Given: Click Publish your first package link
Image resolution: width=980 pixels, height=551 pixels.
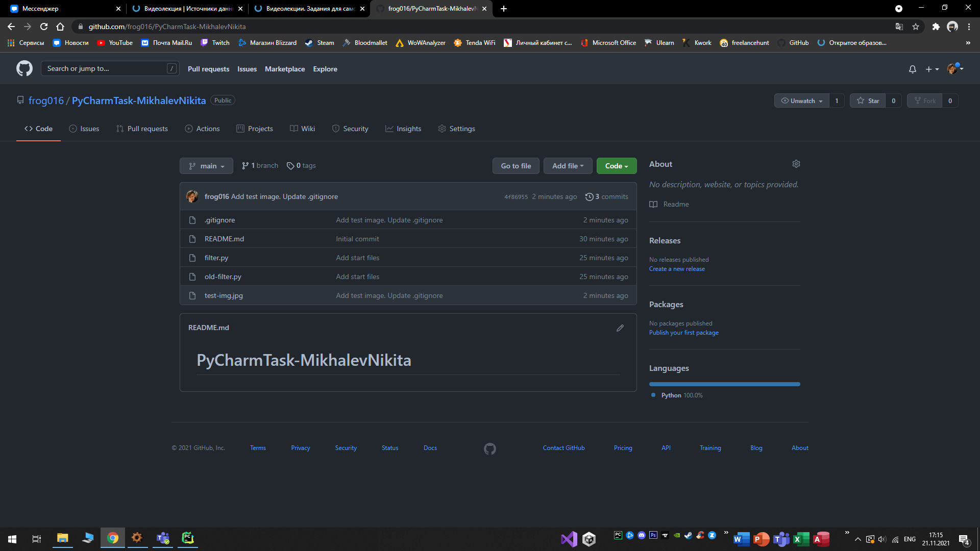Looking at the screenshot, I should pyautogui.click(x=683, y=333).
